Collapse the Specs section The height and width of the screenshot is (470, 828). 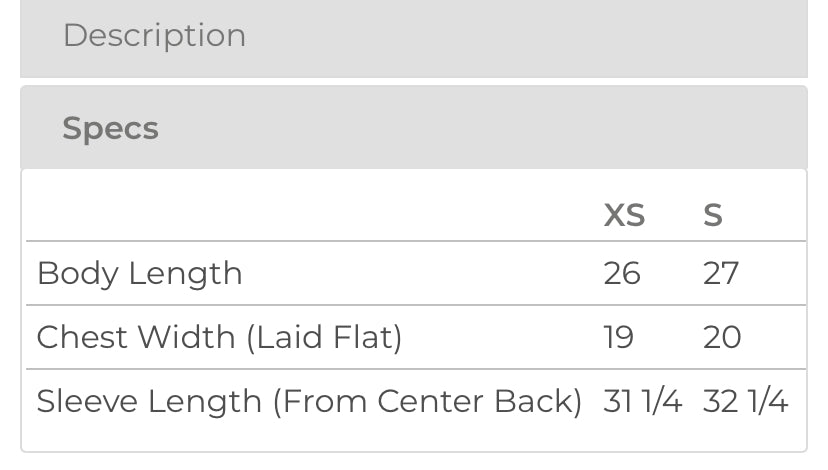[413, 128]
